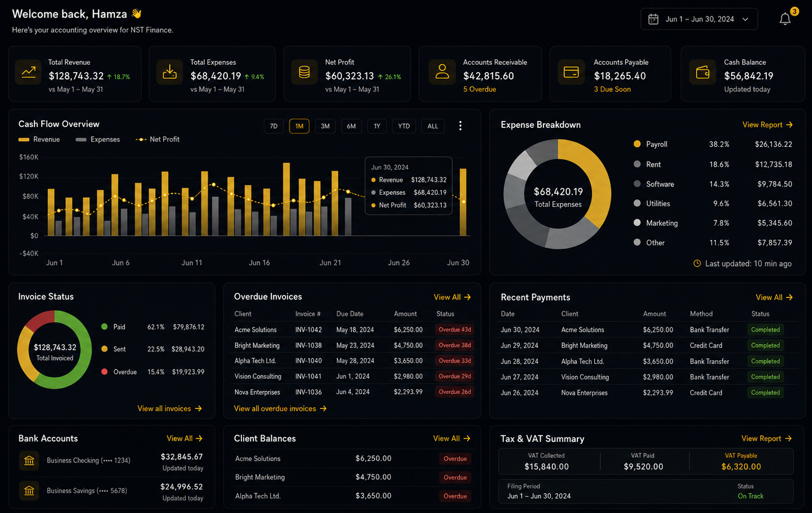812x513 pixels.
Task: Click the green Paid dot in Invoice Status
Action: coord(104,327)
